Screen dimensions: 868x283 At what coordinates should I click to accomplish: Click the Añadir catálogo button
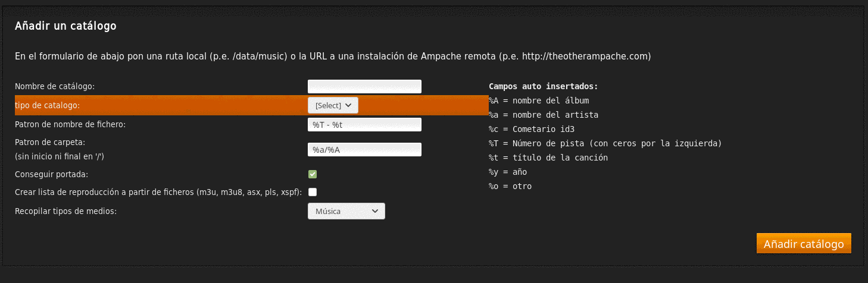pyautogui.click(x=804, y=244)
